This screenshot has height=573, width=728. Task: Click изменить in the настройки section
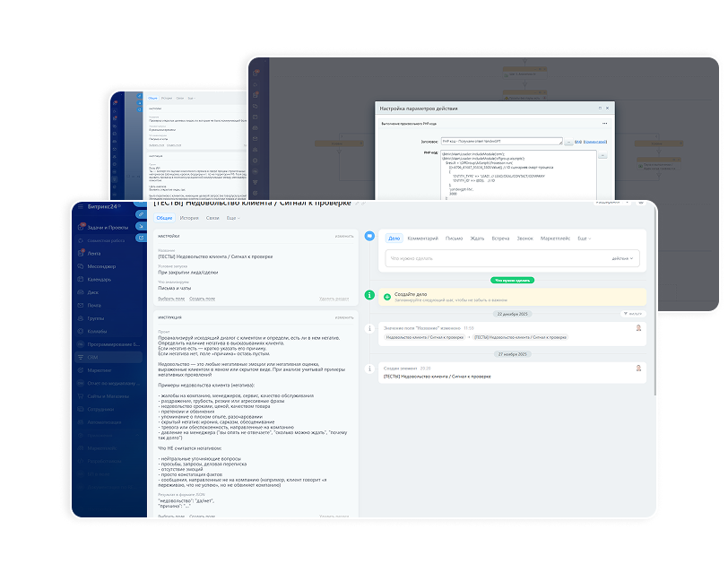(x=344, y=236)
